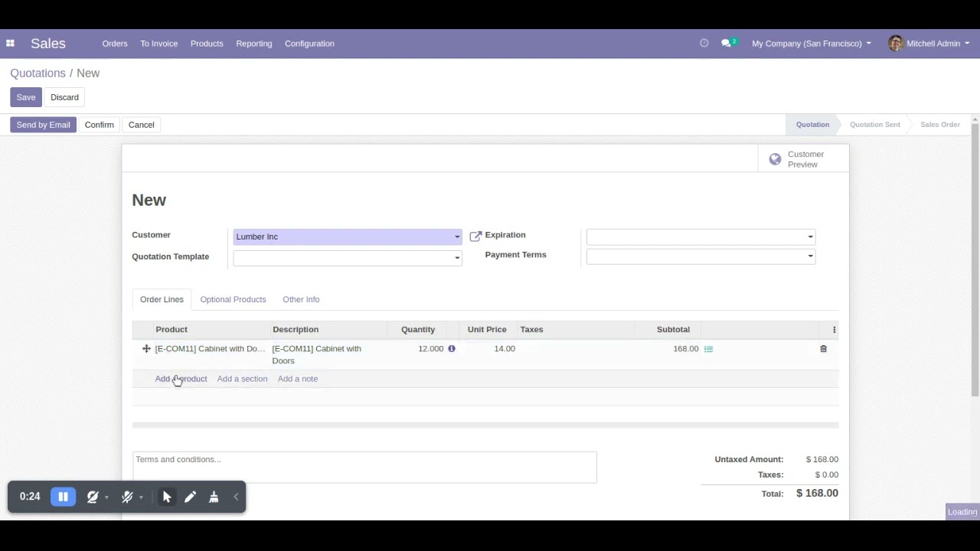This screenshot has width=980, height=551.
Task: Click the Quotation status stage
Action: 812,125
